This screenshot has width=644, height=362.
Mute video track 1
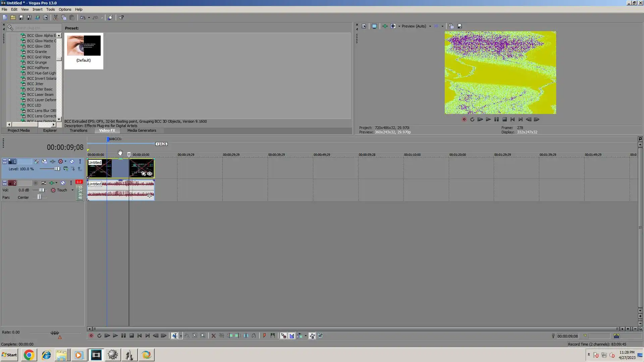coord(72,162)
